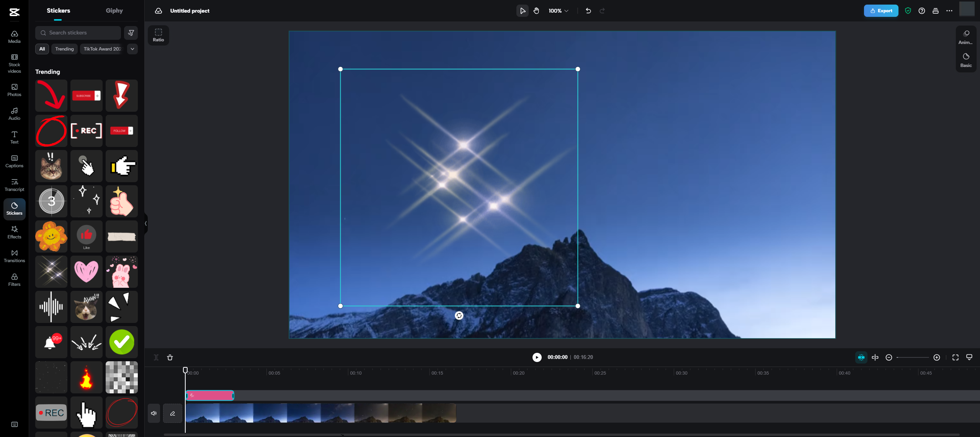Open the Ratio tool
This screenshot has height=437, width=980.
tap(158, 35)
